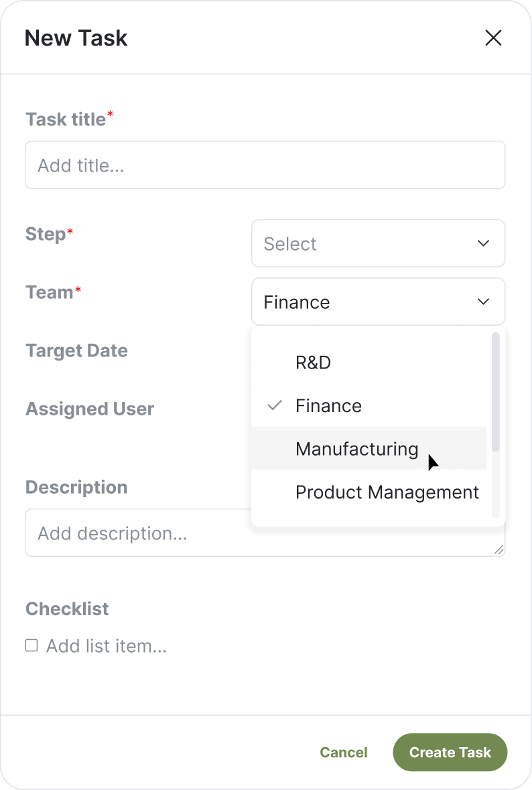Click the Target Date label

coord(76,350)
